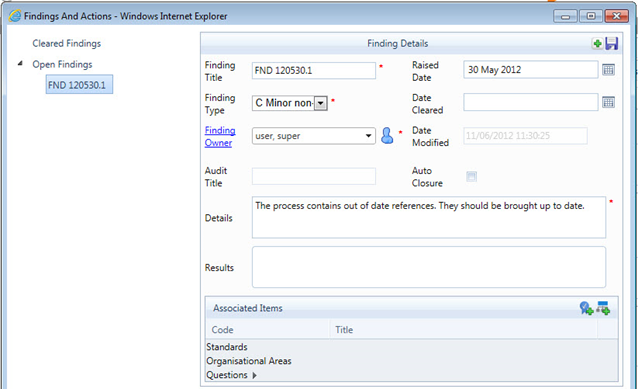Maximize the Findings And Actions window
This screenshot has width=638, height=389.
[x=591, y=16]
